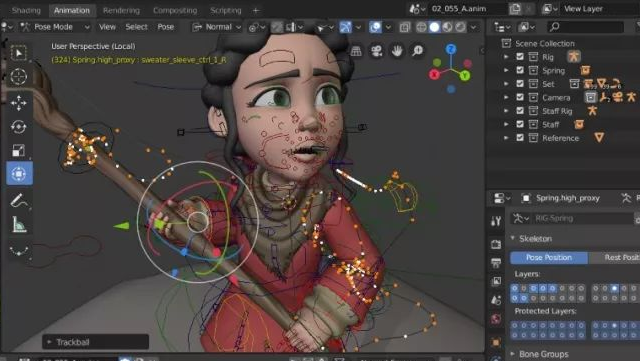The height and width of the screenshot is (361, 640).
Task: Expand the Camera collection row
Action: [x=506, y=97]
